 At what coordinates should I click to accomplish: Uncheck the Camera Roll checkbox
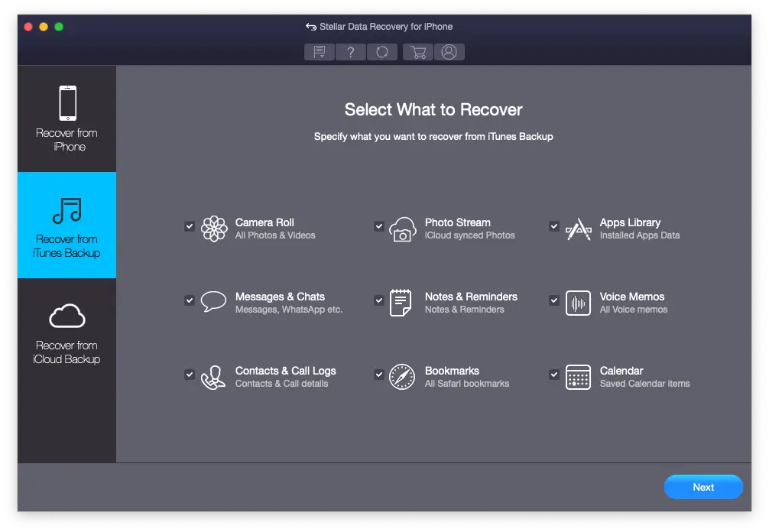190,226
